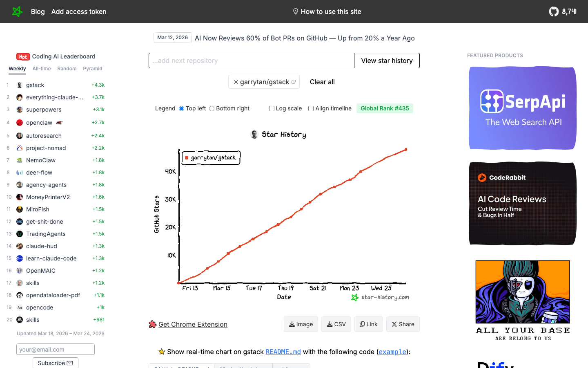
Task: Click the opendataloader-pdf logo icon
Action: point(19,295)
